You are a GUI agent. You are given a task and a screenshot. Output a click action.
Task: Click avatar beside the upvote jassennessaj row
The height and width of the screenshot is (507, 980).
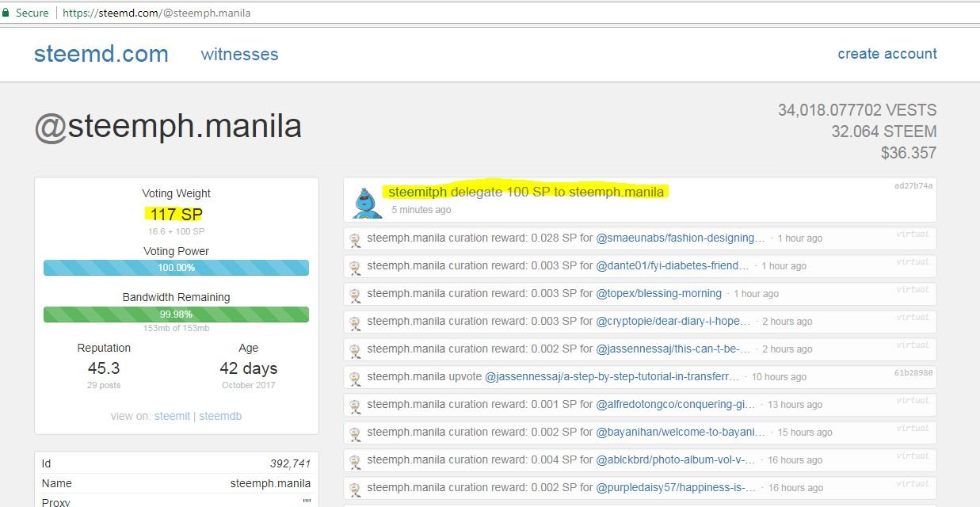356,377
